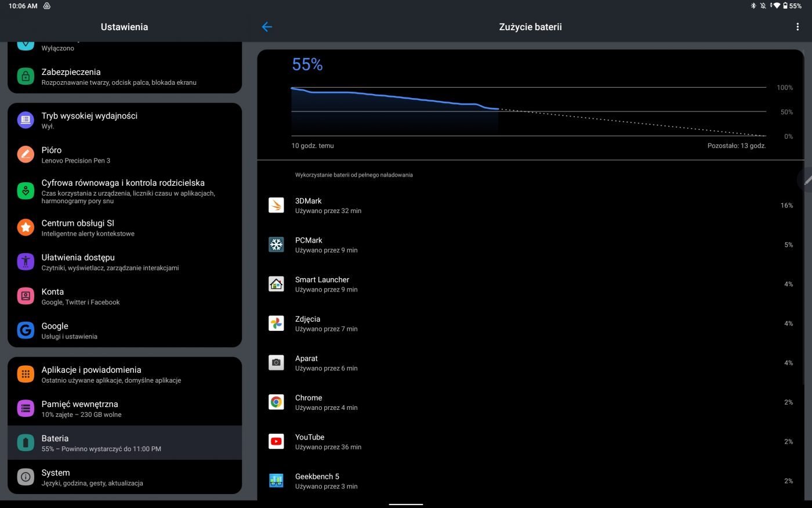Open Geekbench 5 battery usage details
Viewport: 812px width, 508px height.
[531, 481]
